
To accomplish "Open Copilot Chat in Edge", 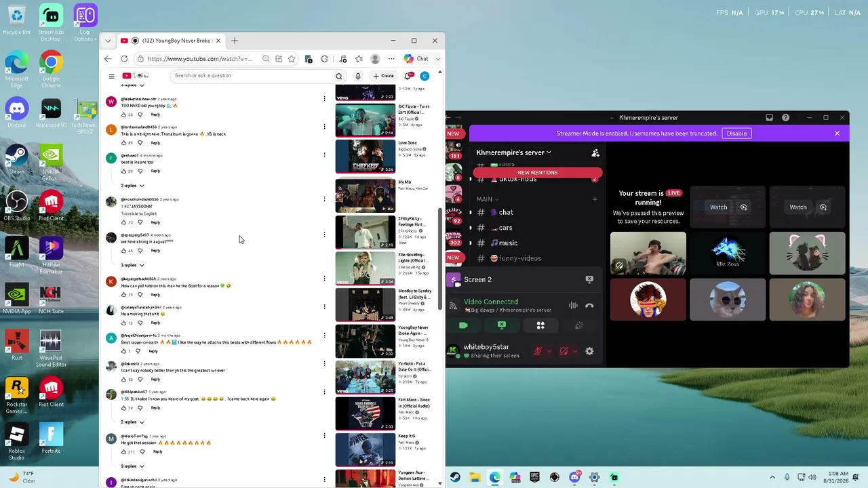I will [x=417, y=59].
